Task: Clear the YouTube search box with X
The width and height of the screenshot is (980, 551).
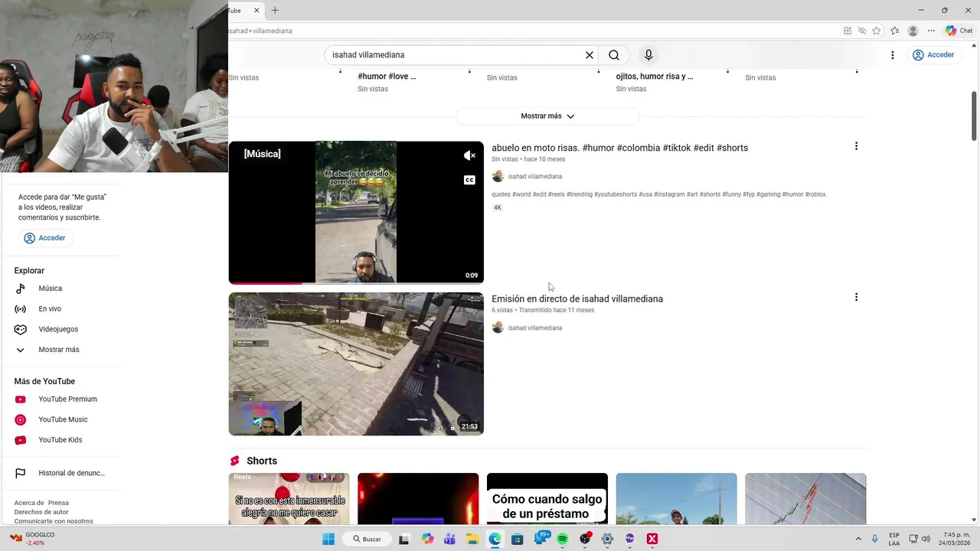Action: 590,55
